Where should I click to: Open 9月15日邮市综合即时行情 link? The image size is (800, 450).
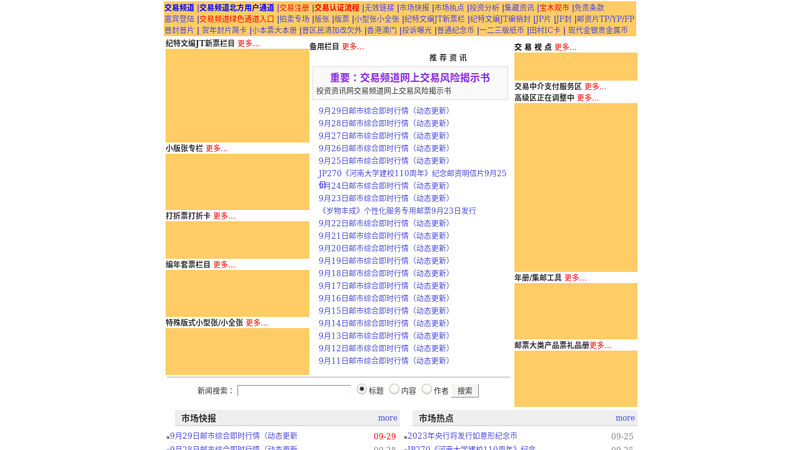[384, 311]
